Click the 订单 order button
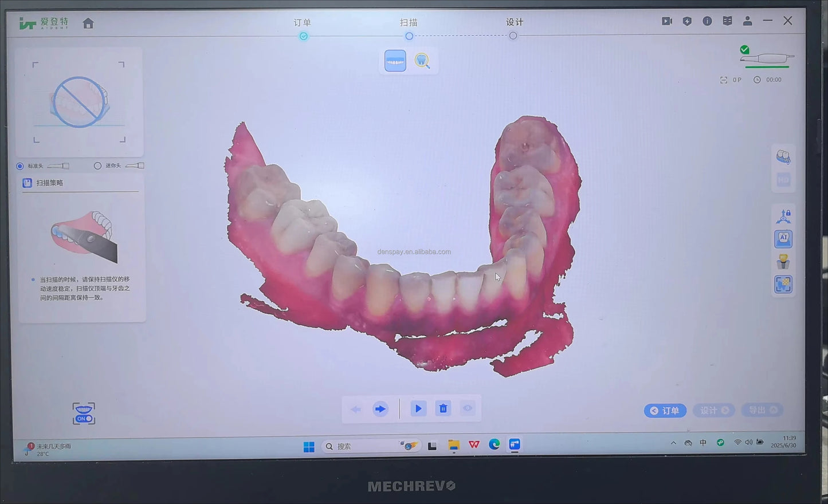The width and height of the screenshot is (828, 504). tap(665, 410)
